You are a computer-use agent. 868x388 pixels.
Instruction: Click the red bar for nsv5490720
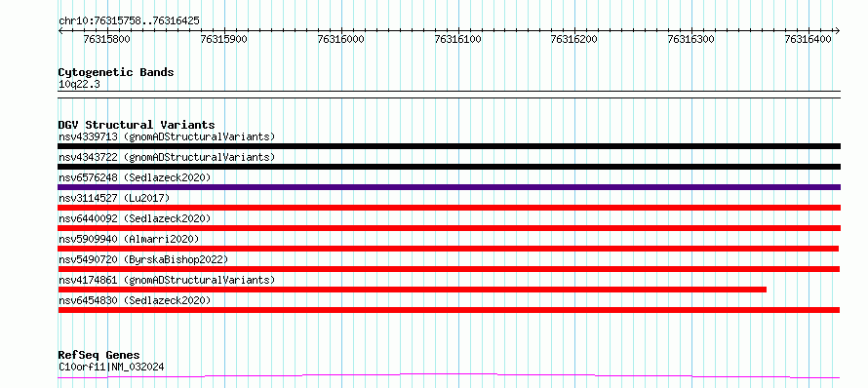click(x=449, y=269)
